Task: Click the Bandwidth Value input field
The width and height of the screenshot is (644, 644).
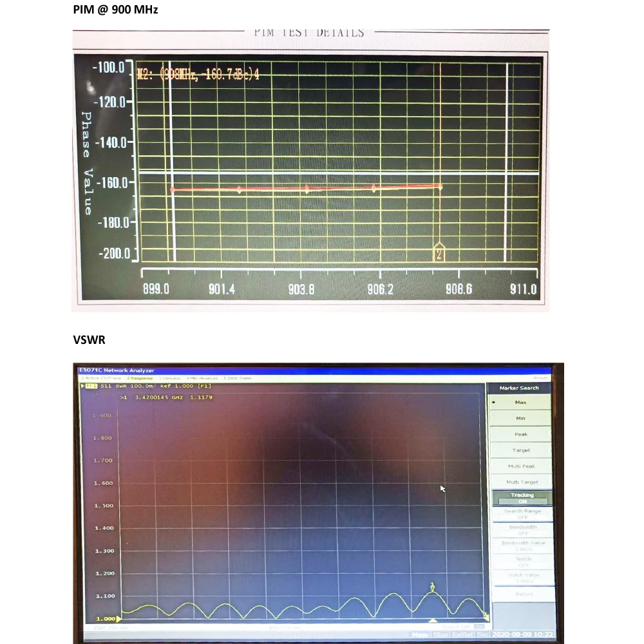Action: (x=522, y=545)
